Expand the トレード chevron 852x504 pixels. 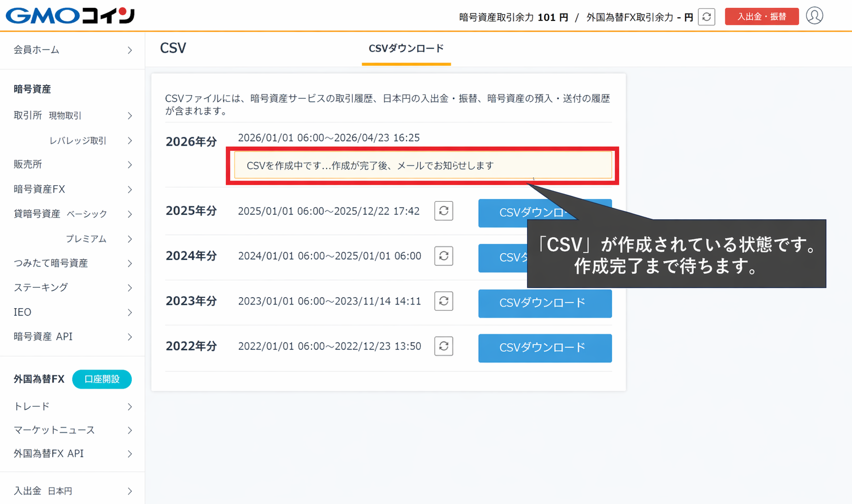click(130, 406)
